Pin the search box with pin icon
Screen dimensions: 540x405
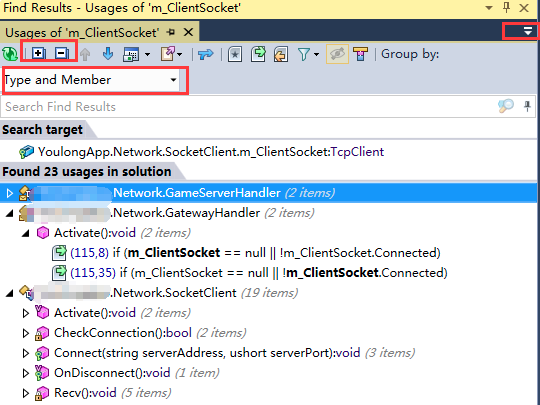527,106
